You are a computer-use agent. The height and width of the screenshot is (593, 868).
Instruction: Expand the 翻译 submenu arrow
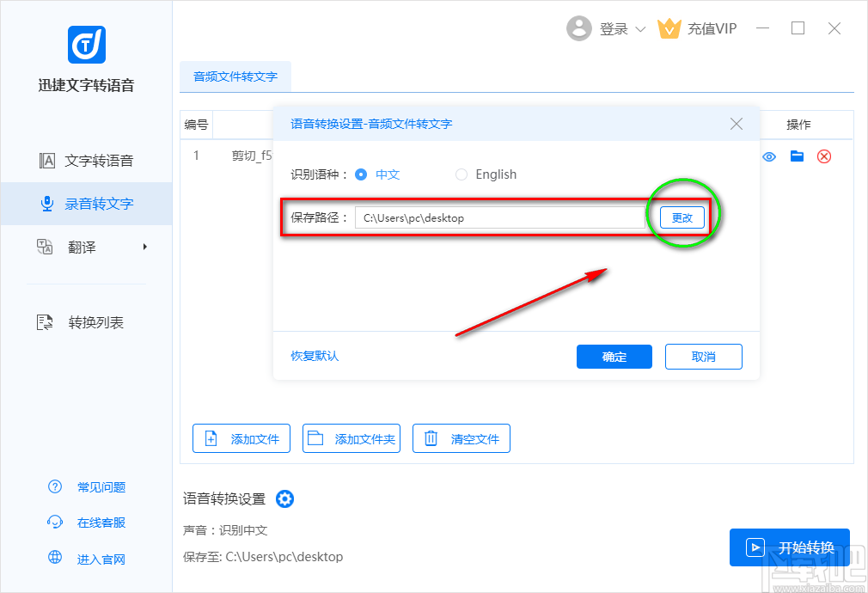pos(143,248)
